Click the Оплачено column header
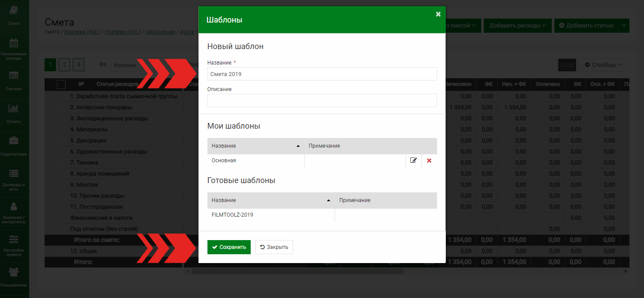The height and width of the screenshot is (298, 644). tap(548, 84)
